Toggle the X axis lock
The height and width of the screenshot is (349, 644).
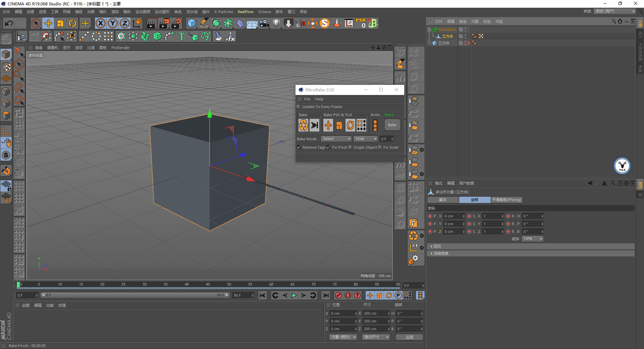coord(100,23)
